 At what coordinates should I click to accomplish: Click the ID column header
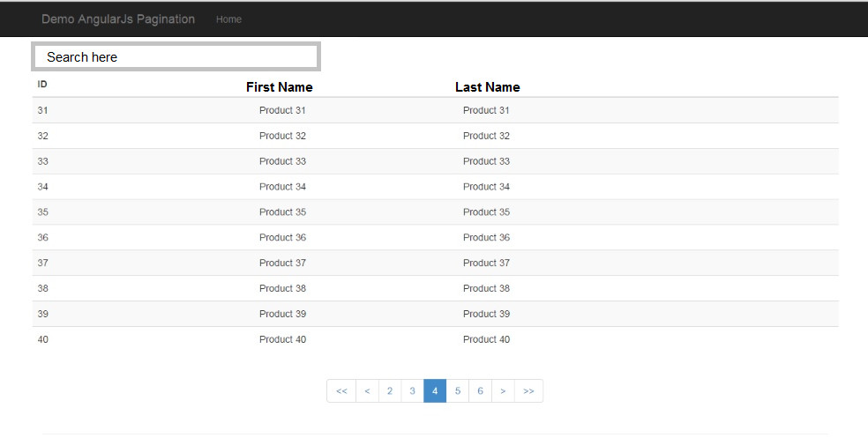[42, 84]
